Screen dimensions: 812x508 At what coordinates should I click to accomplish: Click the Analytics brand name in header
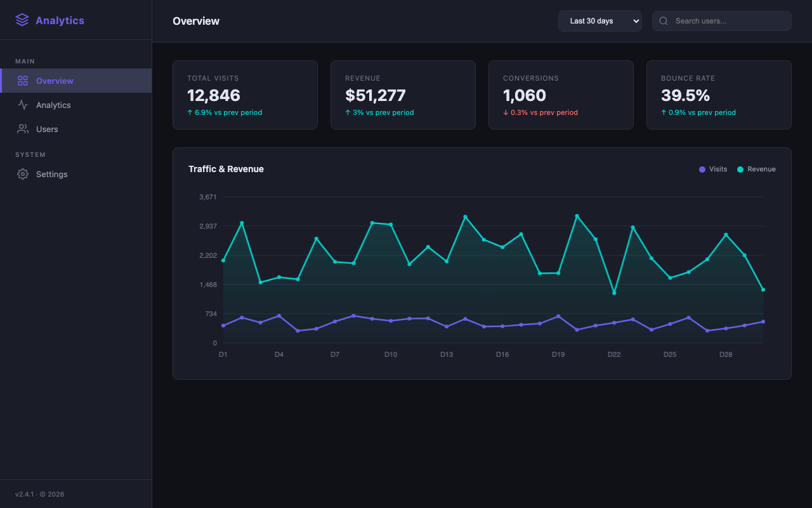click(x=60, y=20)
